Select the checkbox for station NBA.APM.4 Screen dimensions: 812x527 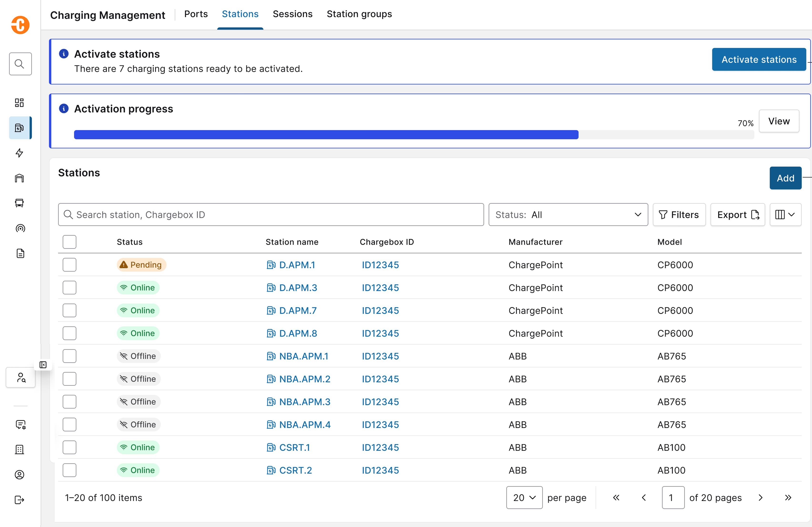[x=70, y=425]
